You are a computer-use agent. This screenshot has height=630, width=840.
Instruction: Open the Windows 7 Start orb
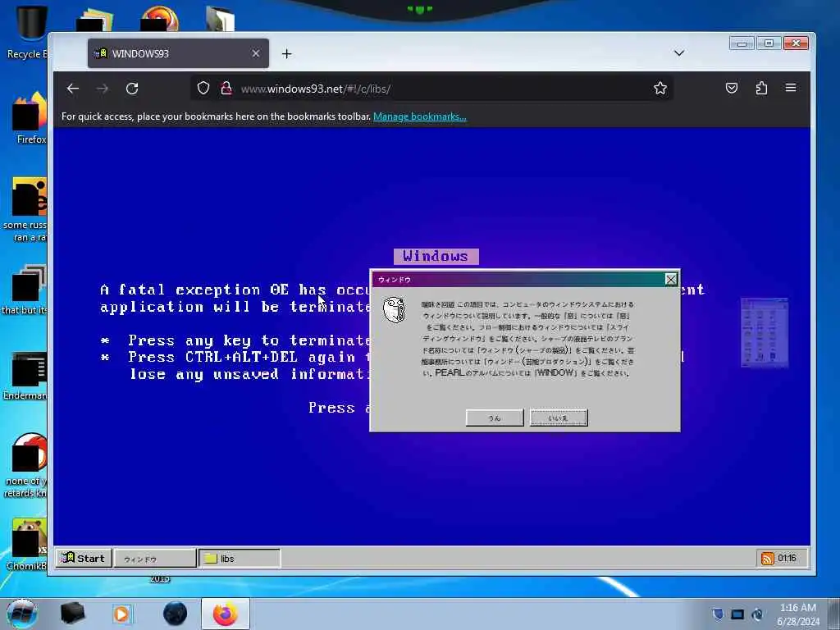21,614
